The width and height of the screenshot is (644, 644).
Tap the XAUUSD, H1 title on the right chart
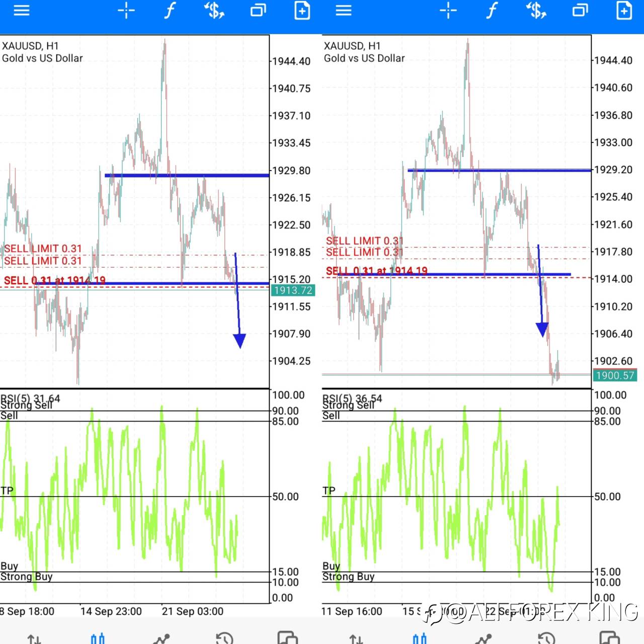click(x=352, y=46)
